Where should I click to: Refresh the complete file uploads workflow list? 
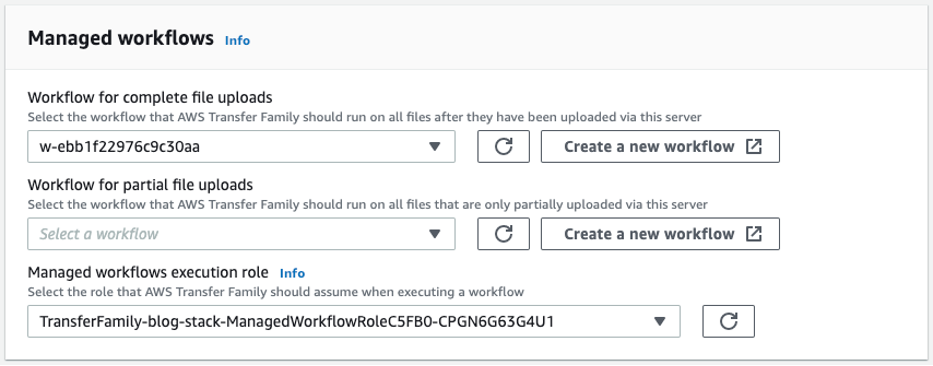[503, 146]
